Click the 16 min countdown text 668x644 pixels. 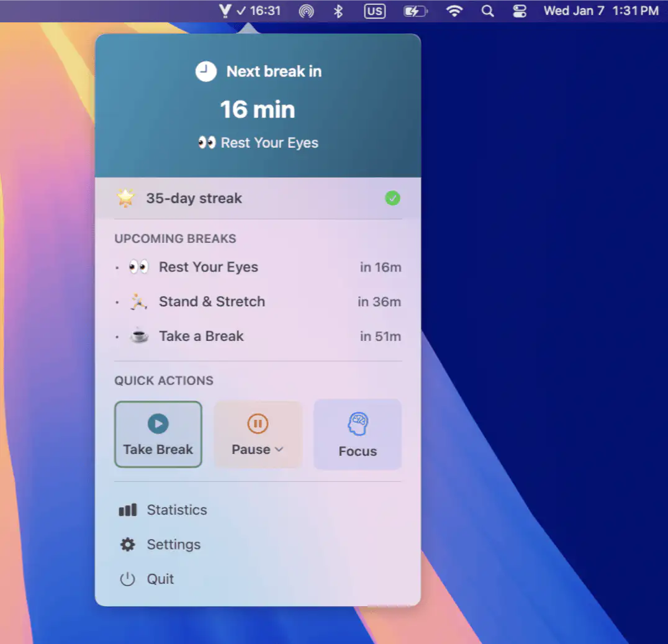pos(258,110)
